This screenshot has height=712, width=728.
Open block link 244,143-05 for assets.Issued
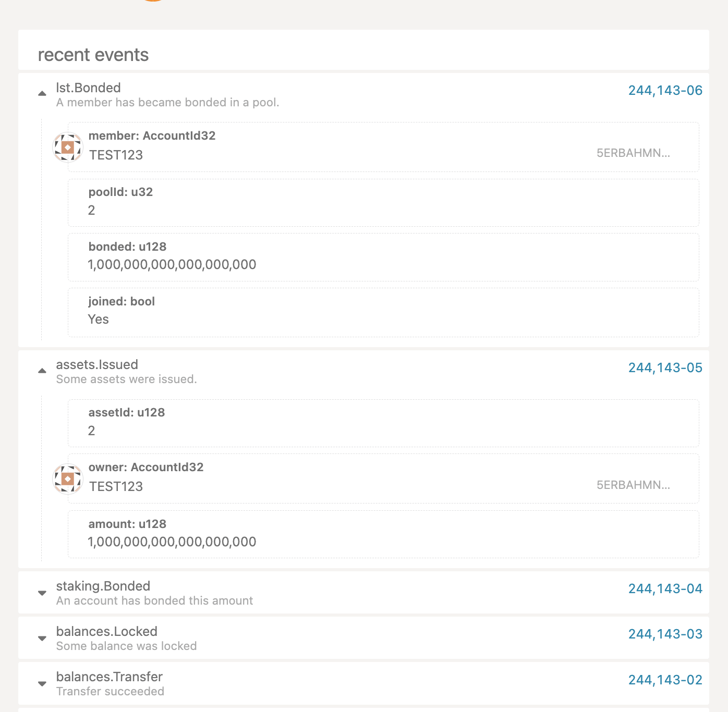[665, 367]
